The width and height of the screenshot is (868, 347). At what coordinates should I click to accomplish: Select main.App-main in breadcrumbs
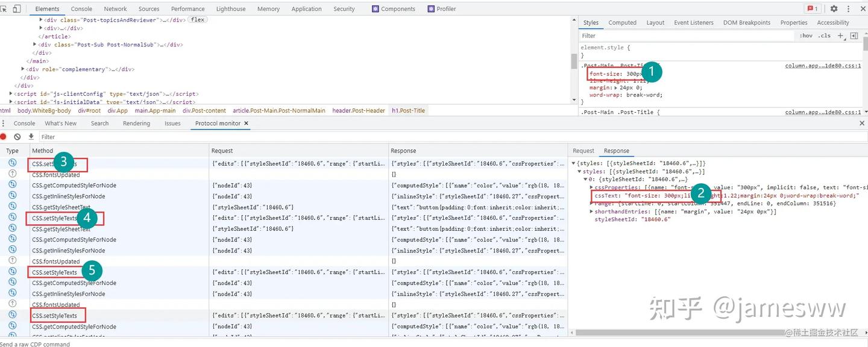click(155, 110)
